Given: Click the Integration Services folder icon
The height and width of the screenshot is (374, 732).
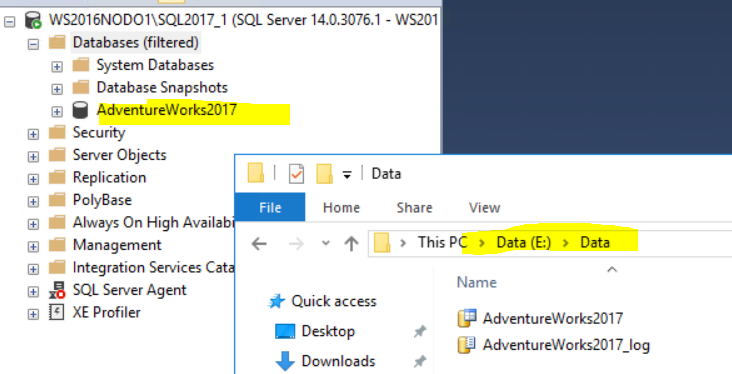Looking at the screenshot, I should click(x=57, y=268).
